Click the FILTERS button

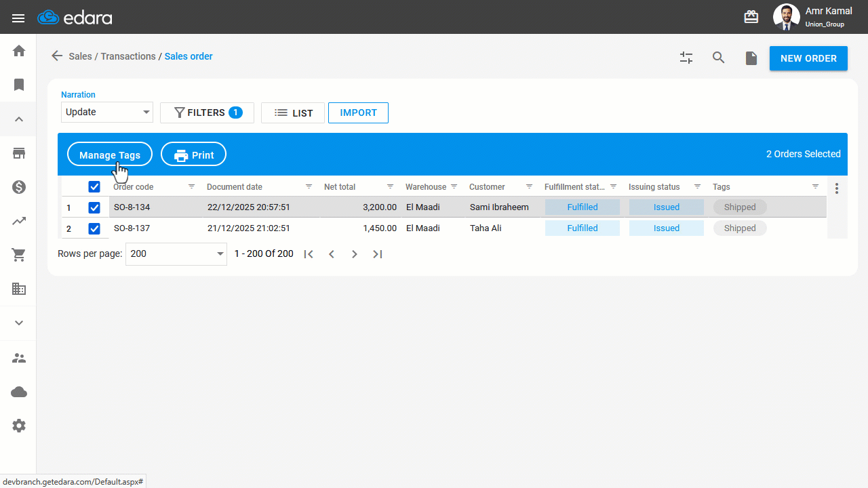click(x=207, y=113)
